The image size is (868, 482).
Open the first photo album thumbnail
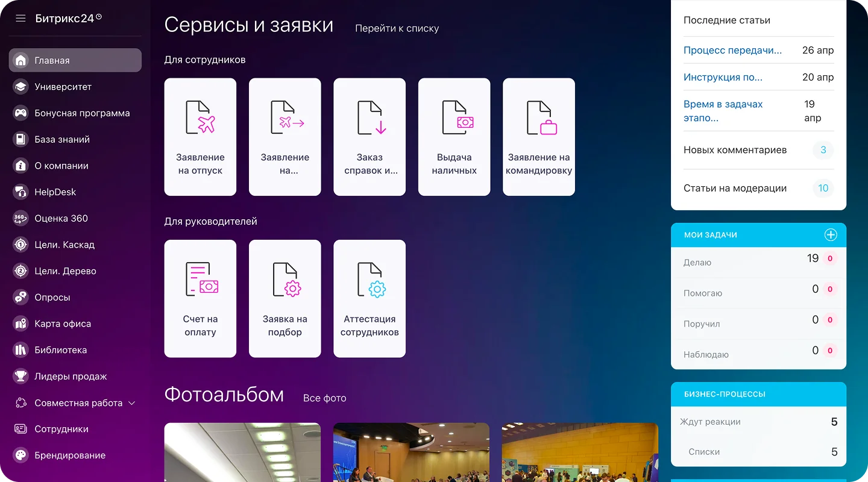pyautogui.click(x=242, y=452)
